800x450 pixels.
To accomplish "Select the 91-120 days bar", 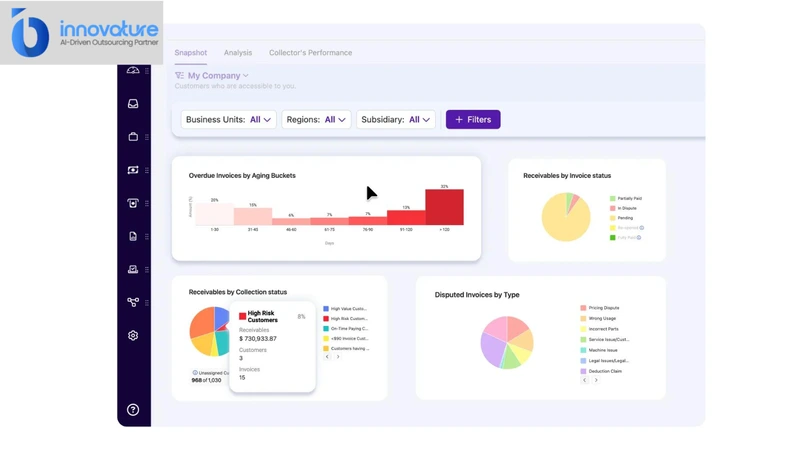I will pos(406,218).
